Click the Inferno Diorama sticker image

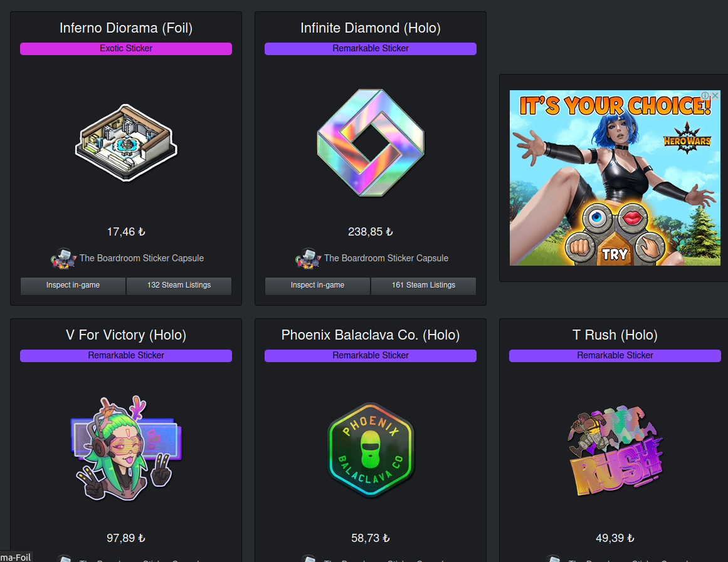[x=126, y=142]
